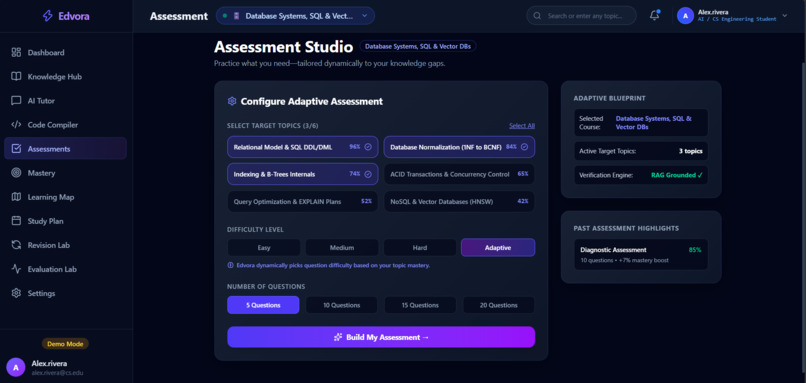Open Code Compiler from the sidebar

[x=65, y=125]
